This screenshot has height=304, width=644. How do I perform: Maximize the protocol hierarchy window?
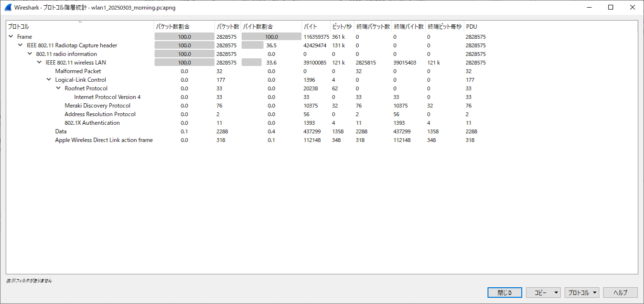[611, 7]
